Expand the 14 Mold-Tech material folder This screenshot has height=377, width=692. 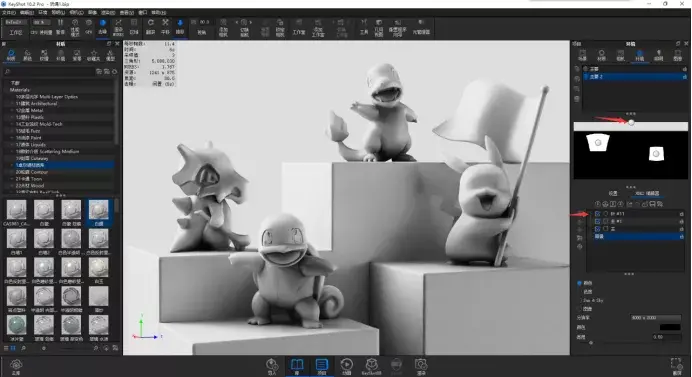point(11,124)
